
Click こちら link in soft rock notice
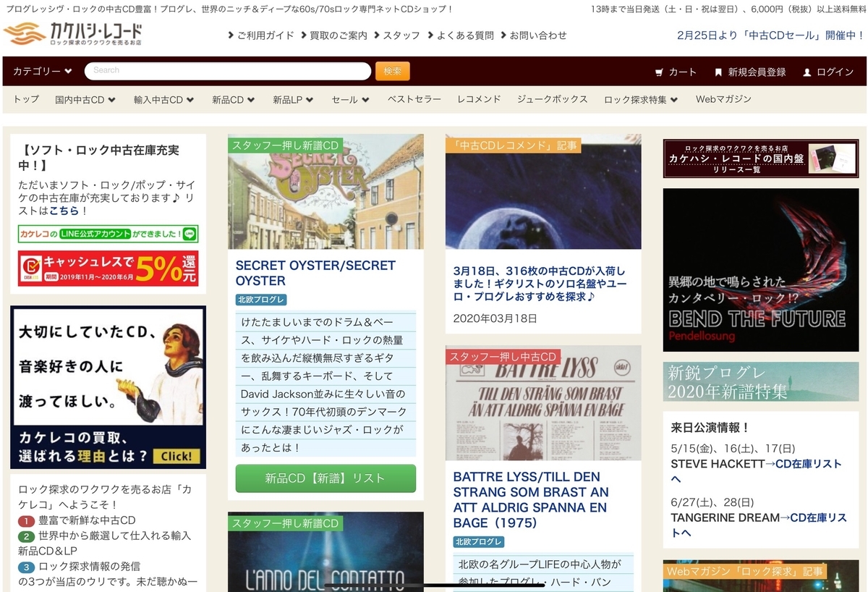(64, 211)
